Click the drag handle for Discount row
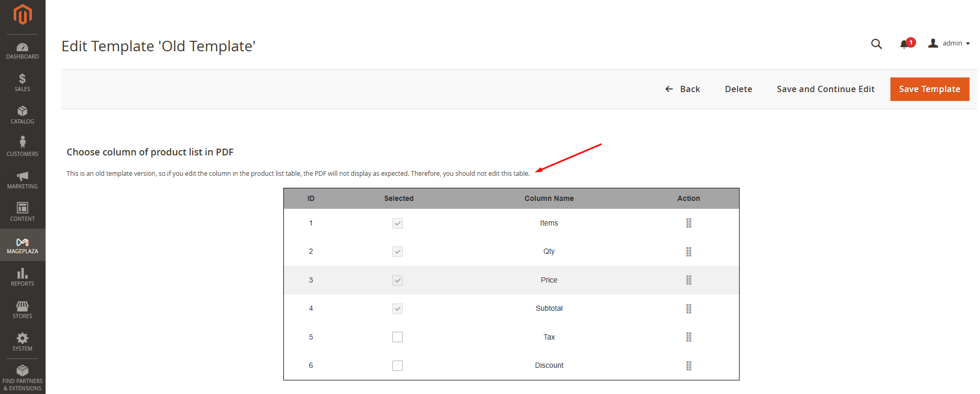980x394 pixels. tap(689, 366)
